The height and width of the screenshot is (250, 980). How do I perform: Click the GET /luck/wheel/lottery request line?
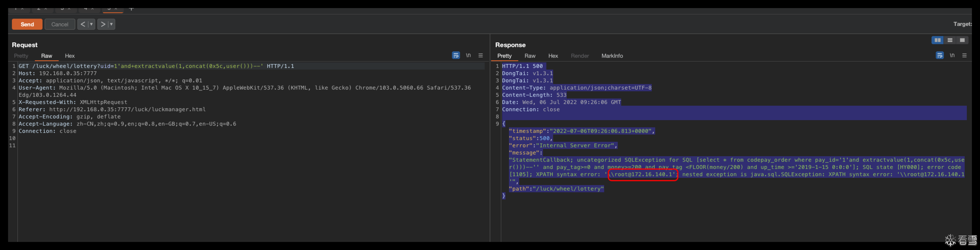pyautogui.click(x=156, y=66)
